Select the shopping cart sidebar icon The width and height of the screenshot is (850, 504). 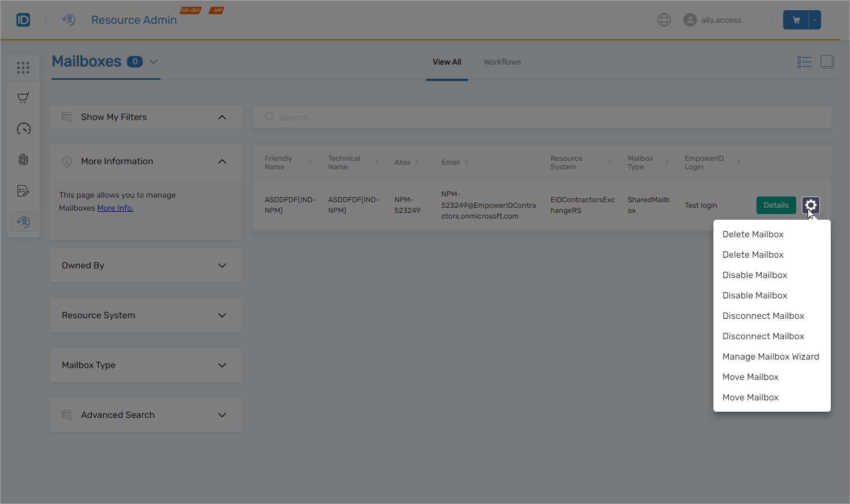23,97
